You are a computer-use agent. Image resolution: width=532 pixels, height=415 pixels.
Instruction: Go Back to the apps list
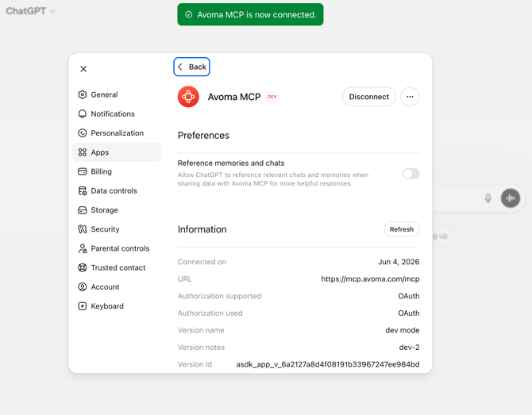coord(191,67)
